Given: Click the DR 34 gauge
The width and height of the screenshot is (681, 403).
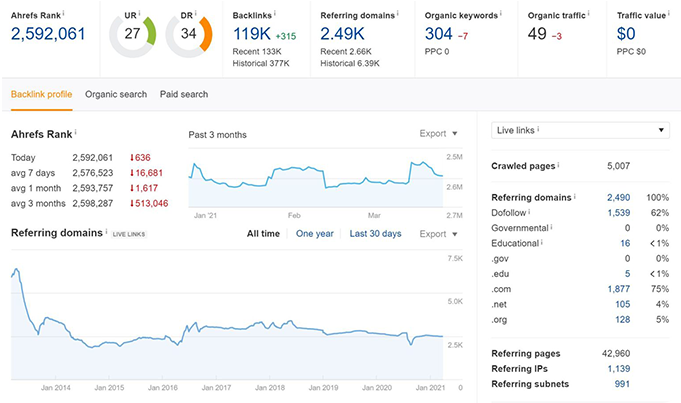Looking at the screenshot, I should [x=188, y=35].
